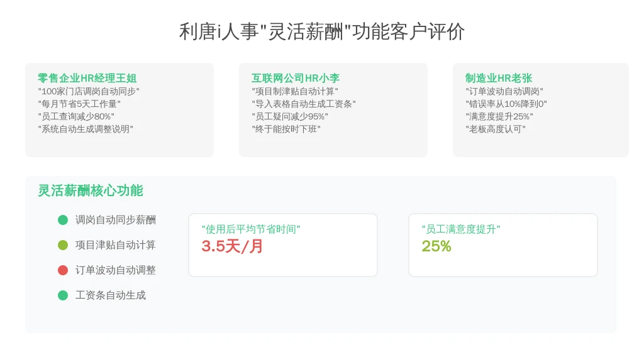Click the main title 利唐i人事 灵活薪酬 功能客户评价
The height and width of the screenshot is (362, 644).
(321, 31)
